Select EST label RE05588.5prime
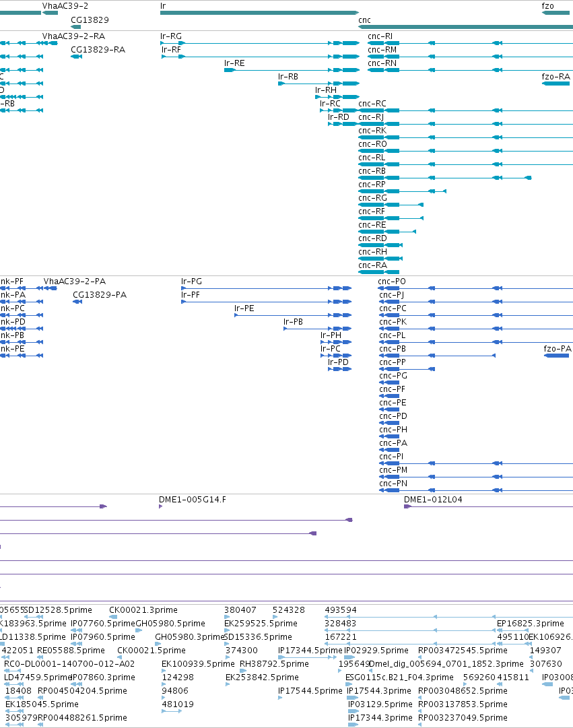This screenshot has width=573, height=728. (x=71, y=651)
